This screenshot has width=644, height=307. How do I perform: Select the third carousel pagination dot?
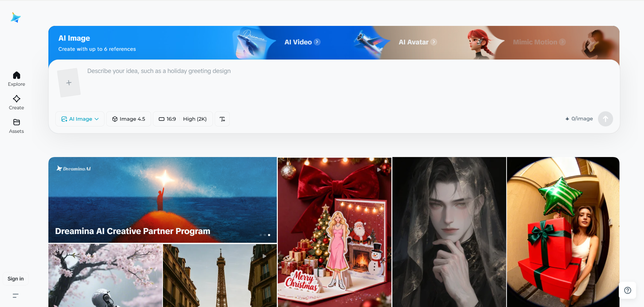point(269,235)
